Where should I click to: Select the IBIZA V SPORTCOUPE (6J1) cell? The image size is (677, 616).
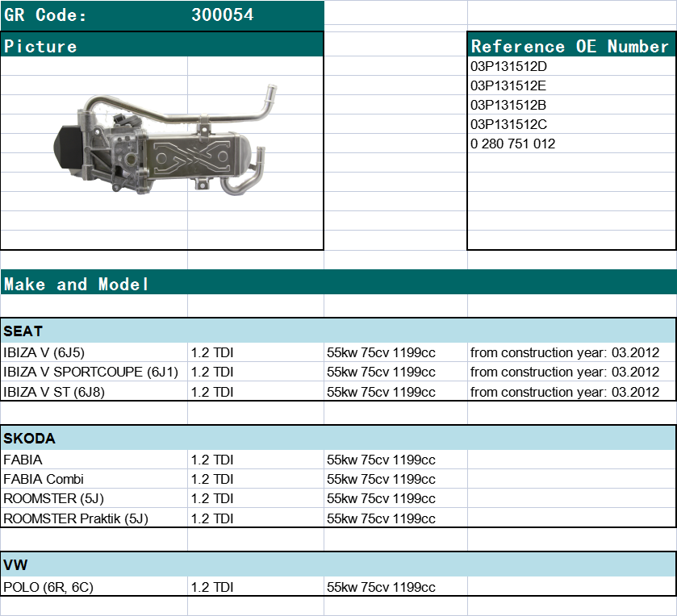coord(94,372)
